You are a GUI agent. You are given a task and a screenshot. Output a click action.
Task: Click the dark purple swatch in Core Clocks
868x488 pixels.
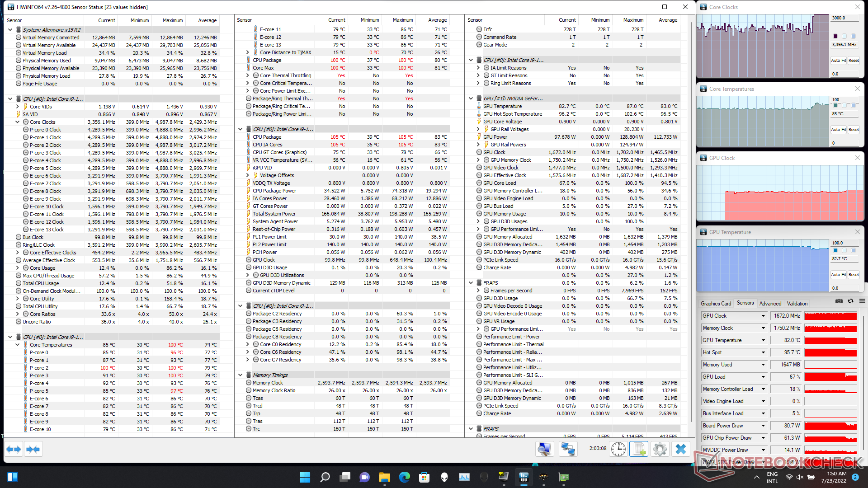pyautogui.click(x=835, y=36)
